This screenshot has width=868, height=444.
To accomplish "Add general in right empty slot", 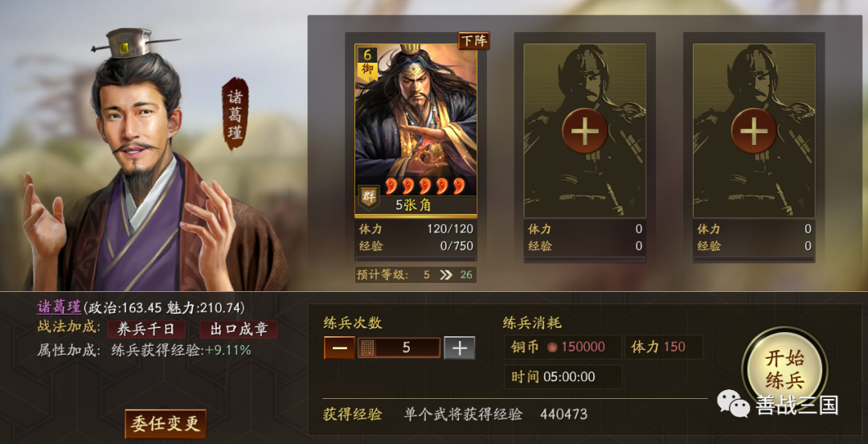I will coord(753,131).
